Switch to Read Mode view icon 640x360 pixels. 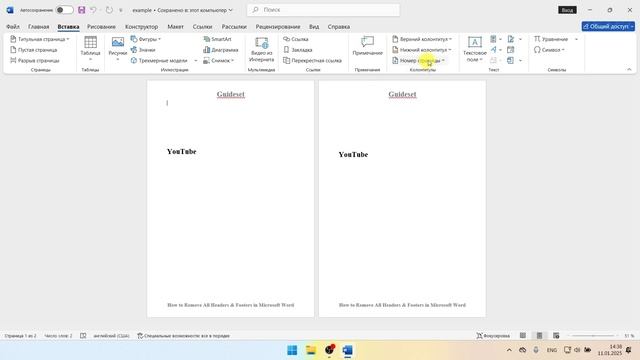[x=522, y=336]
